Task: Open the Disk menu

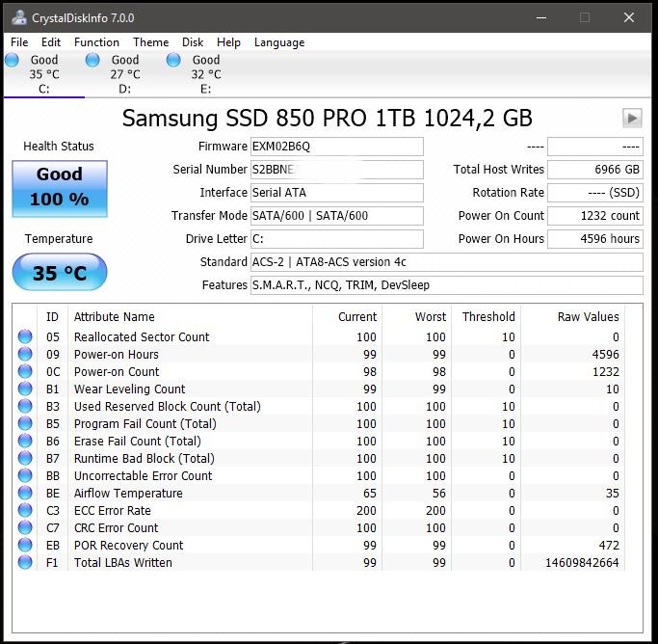Action: (x=193, y=42)
